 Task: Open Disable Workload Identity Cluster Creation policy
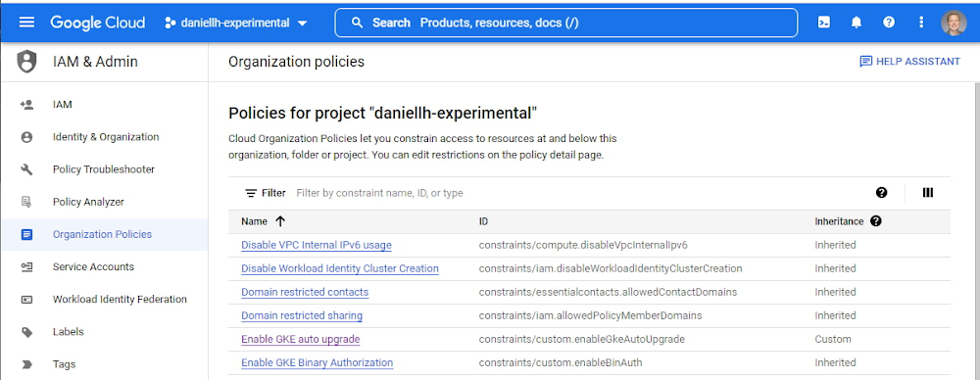tap(340, 268)
